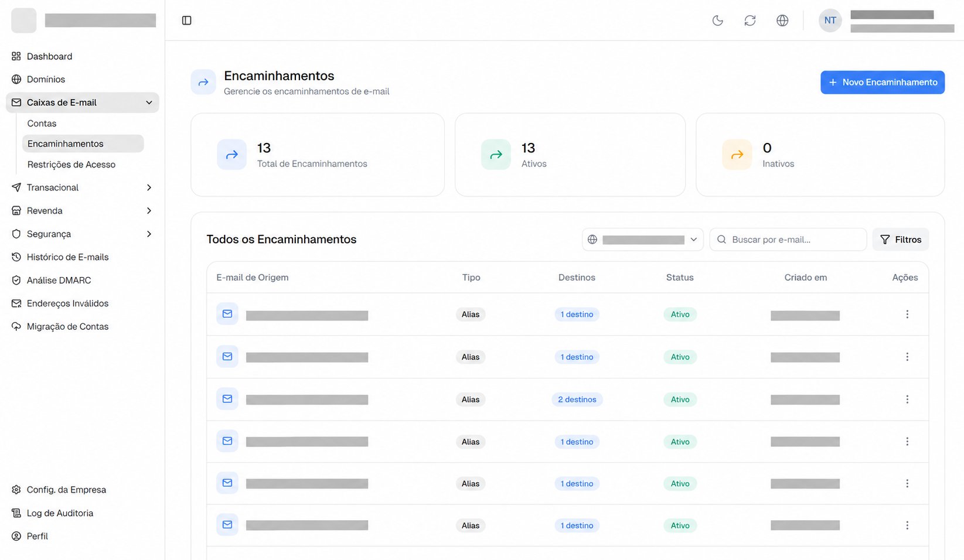Click the Criado em column header
The width and height of the screenshot is (964, 560).
click(x=806, y=278)
